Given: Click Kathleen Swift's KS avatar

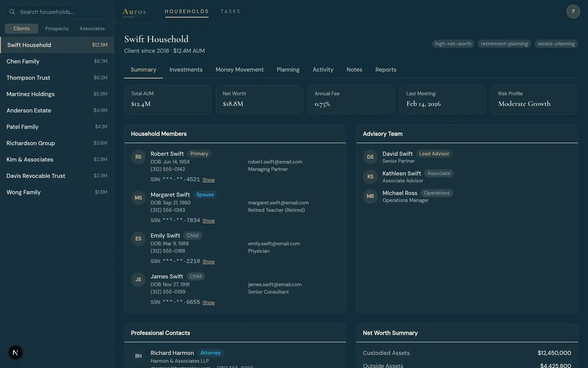Looking at the screenshot, I should point(370,177).
